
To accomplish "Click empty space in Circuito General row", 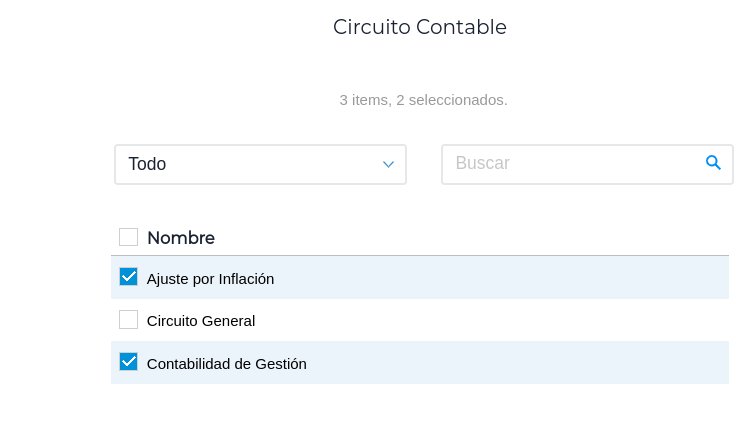I will (500, 321).
